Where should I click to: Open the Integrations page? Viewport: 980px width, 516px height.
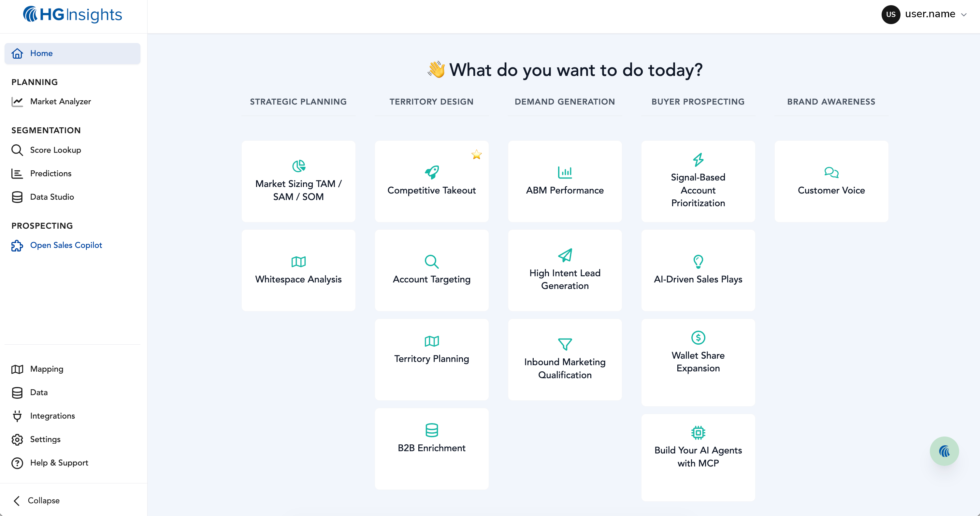click(52, 416)
